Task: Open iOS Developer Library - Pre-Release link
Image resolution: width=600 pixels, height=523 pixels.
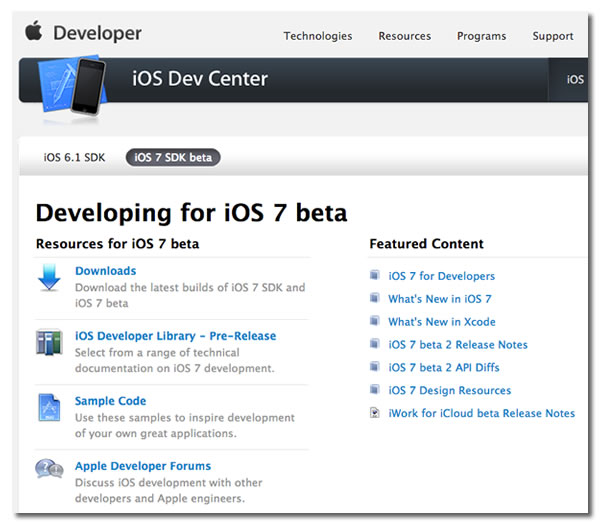Action: click(x=175, y=336)
